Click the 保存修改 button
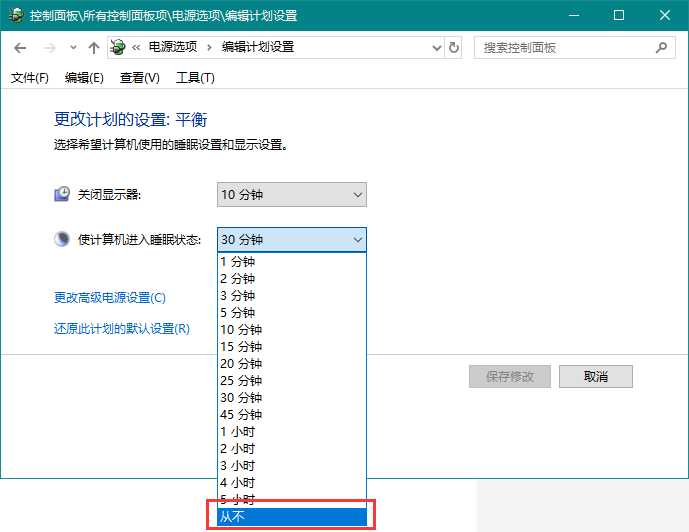This screenshot has height=532, width=689. (x=510, y=376)
